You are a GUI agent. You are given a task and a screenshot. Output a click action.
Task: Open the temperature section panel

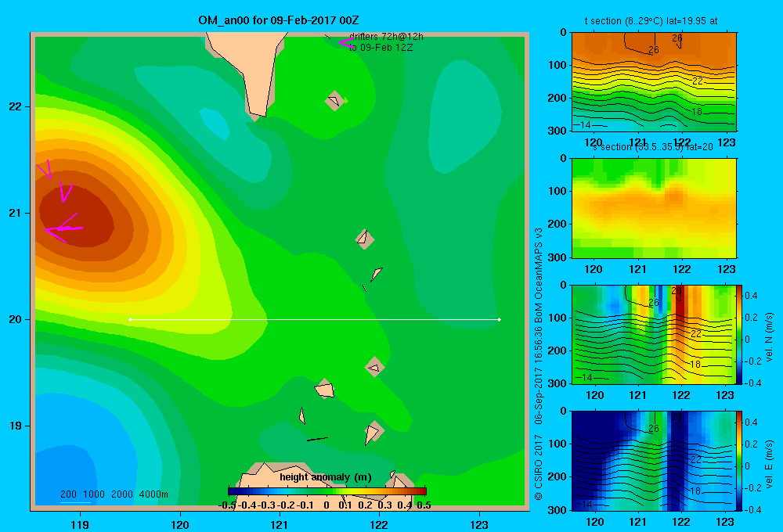654,82
